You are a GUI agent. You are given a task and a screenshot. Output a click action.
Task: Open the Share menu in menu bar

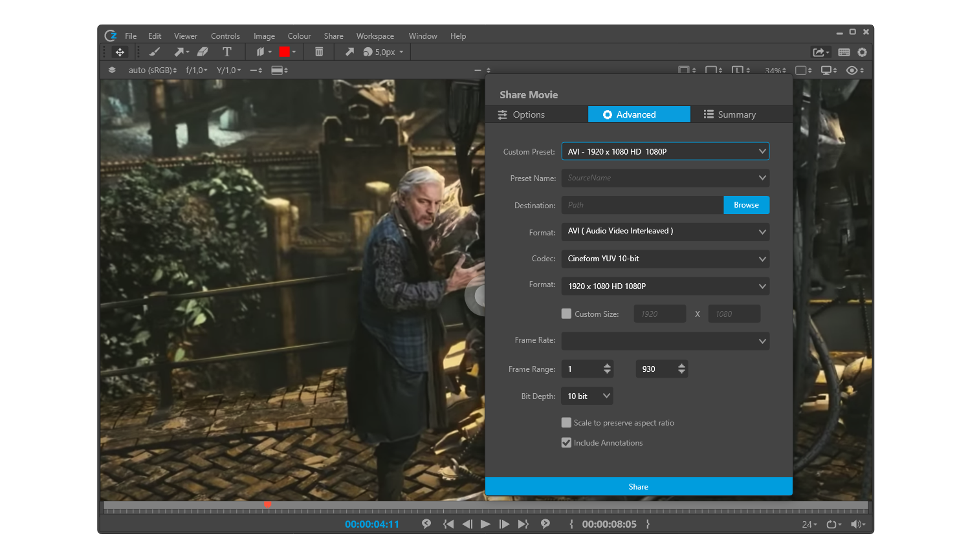coord(334,36)
